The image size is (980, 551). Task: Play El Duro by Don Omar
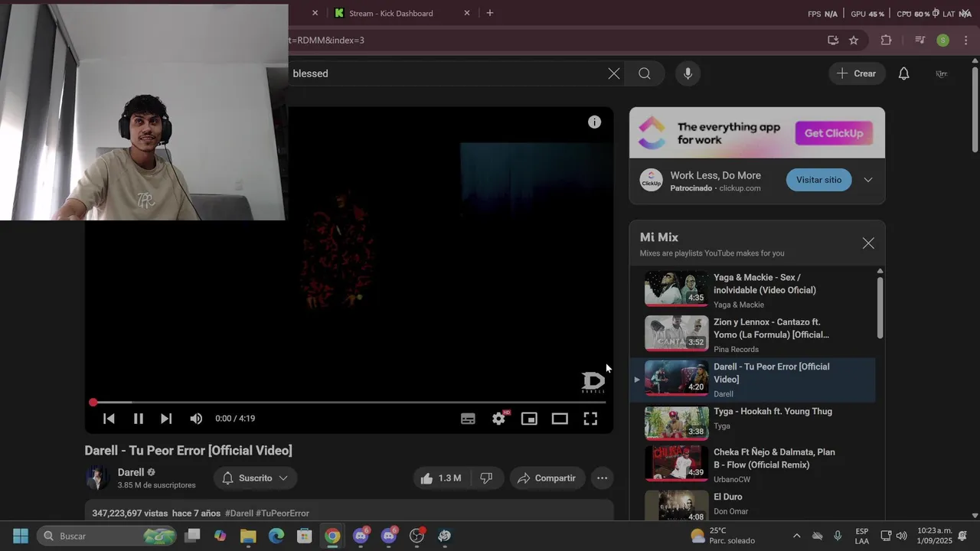coord(753,504)
